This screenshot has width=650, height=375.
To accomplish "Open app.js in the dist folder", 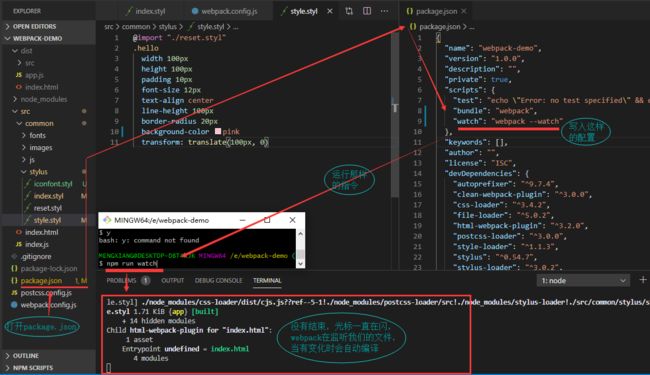I will pos(34,75).
